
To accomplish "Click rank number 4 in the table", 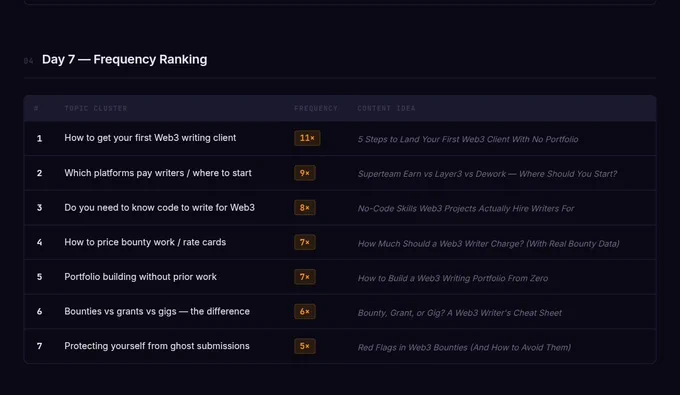I will tap(39, 242).
